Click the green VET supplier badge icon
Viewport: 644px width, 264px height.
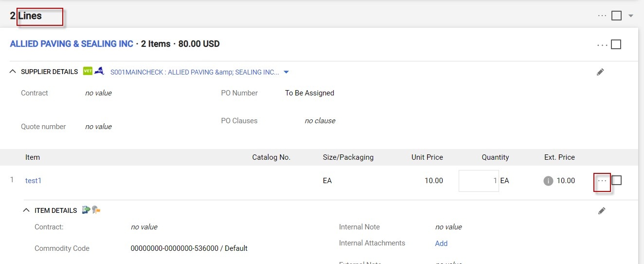[x=88, y=71]
